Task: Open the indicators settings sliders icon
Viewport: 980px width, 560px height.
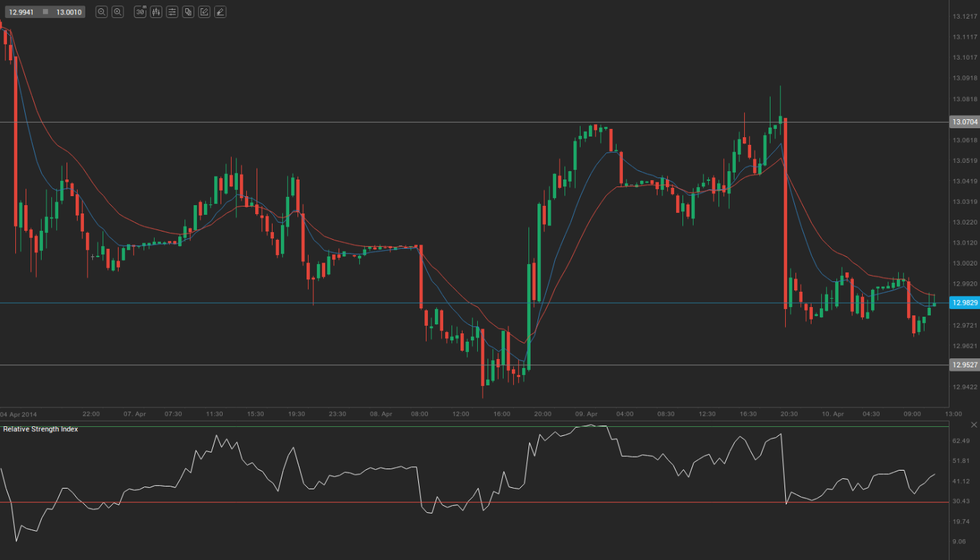Action: coord(172,12)
